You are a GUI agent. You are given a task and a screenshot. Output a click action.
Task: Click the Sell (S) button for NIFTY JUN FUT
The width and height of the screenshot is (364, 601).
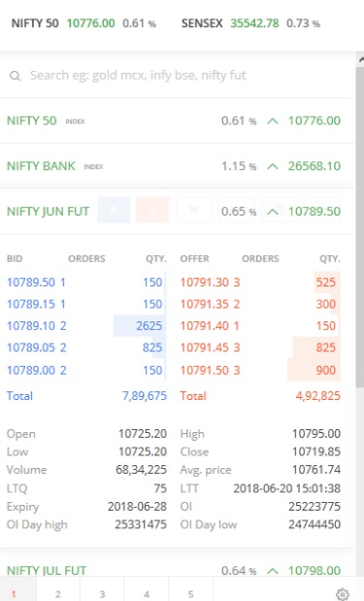tap(152, 210)
